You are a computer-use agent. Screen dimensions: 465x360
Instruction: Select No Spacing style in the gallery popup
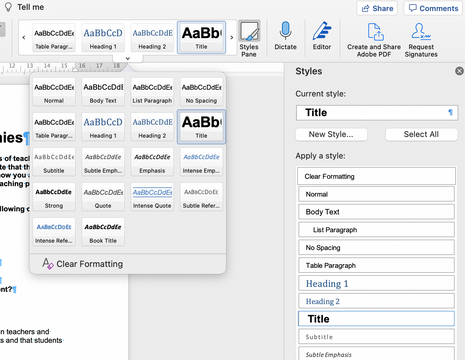tap(201, 92)
